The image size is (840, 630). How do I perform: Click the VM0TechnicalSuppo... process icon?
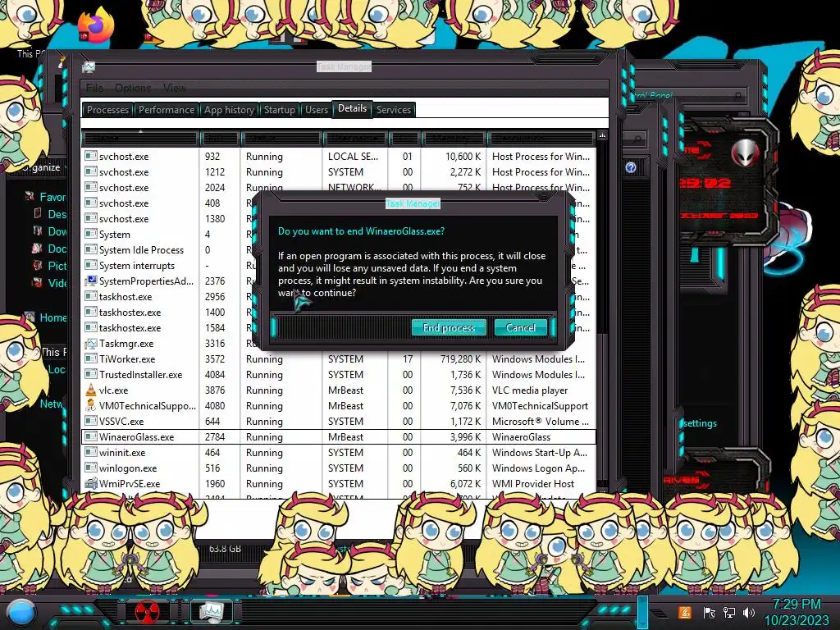[x=91, y=405]
